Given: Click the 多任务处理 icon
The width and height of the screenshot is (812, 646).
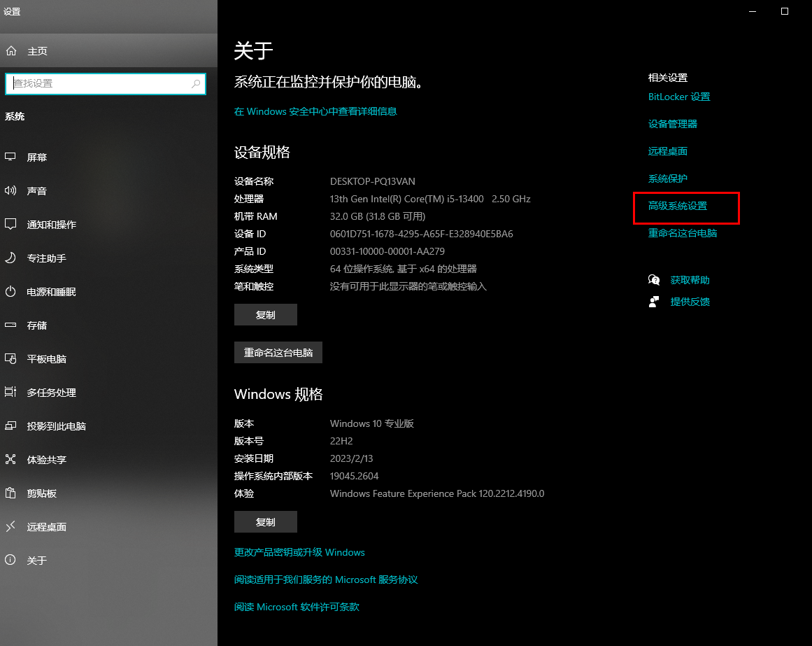Looking at the screenshot, I should click(x=10, y=392).
